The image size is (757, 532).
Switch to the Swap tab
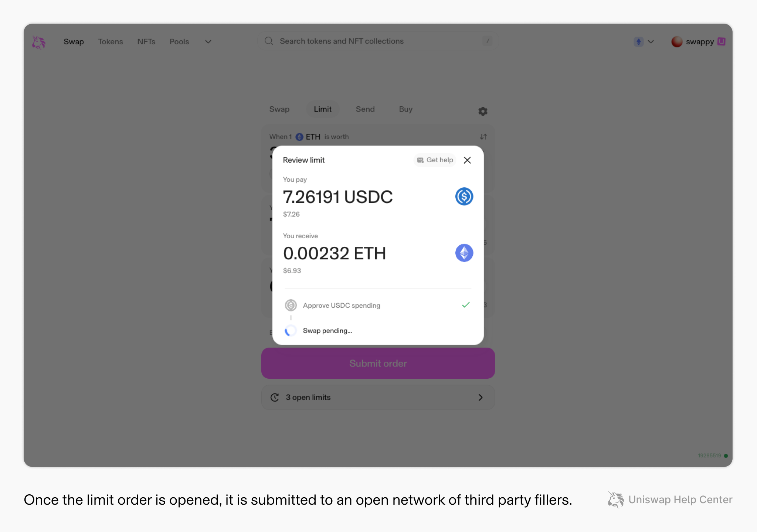coord(279,109)
